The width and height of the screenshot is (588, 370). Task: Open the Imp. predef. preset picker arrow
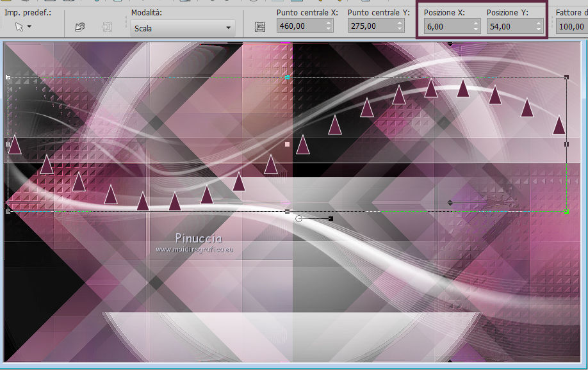click(x=29, y=27)
